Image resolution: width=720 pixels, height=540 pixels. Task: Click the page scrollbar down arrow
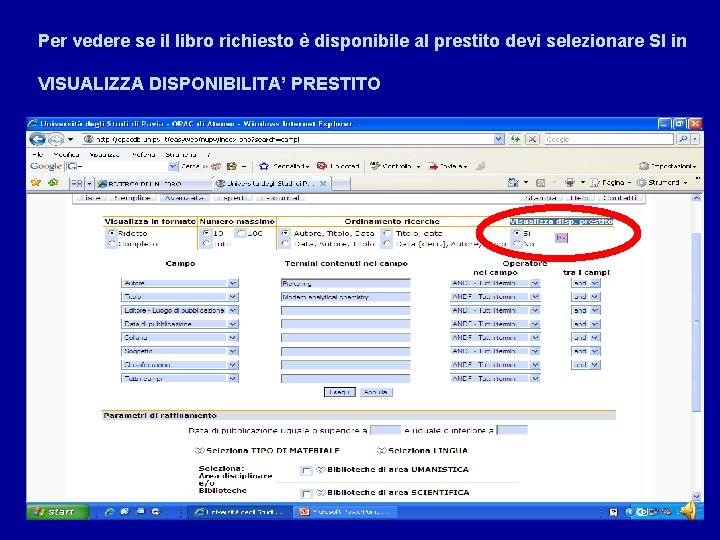click(x=696, y=496)
